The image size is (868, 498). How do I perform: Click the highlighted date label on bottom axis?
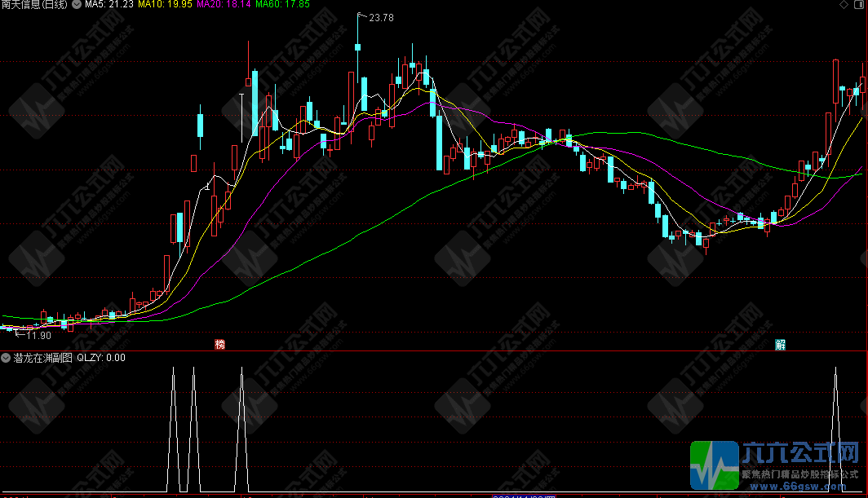click(523, 496)
